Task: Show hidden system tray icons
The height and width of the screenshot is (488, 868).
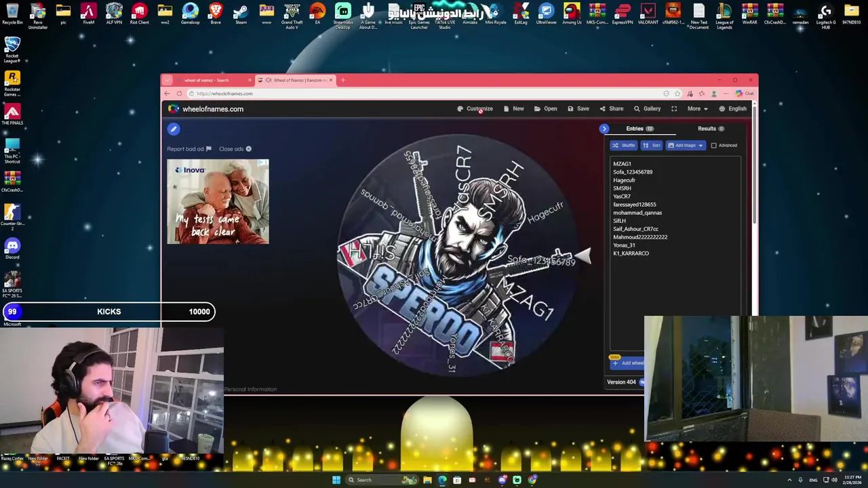Action: (x=790, y=480)
